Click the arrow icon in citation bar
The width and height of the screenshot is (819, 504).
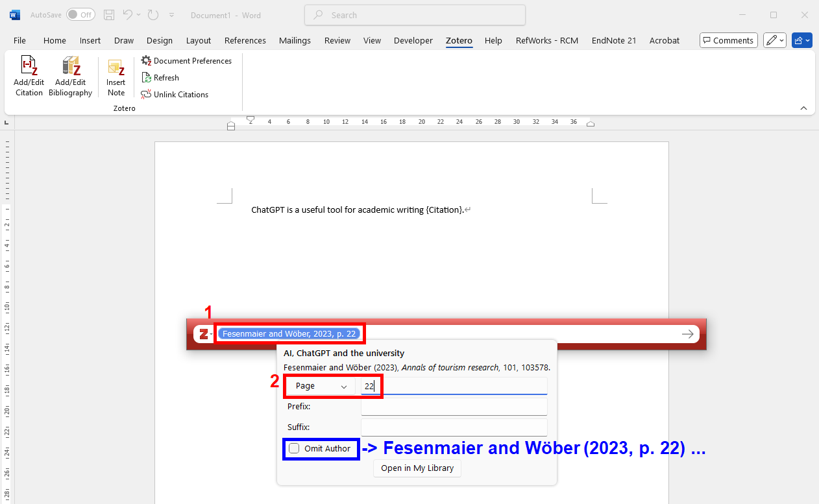click(x=687, y=334)
